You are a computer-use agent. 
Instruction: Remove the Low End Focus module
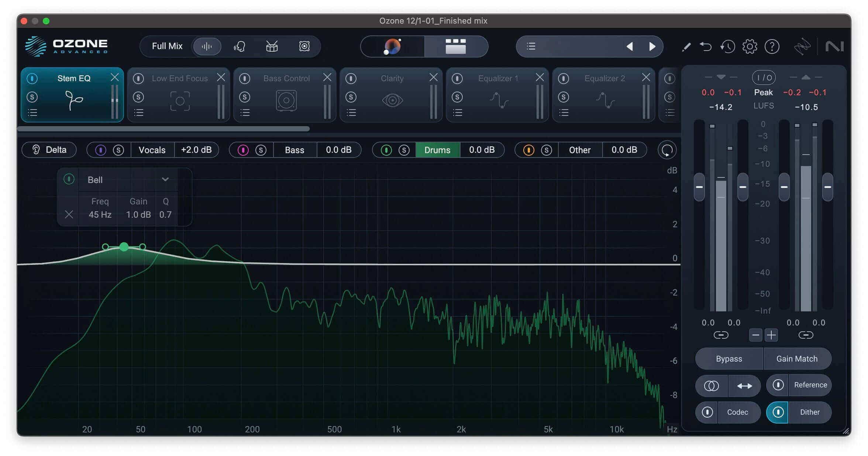pyautogui.click(x=221, y=77)
